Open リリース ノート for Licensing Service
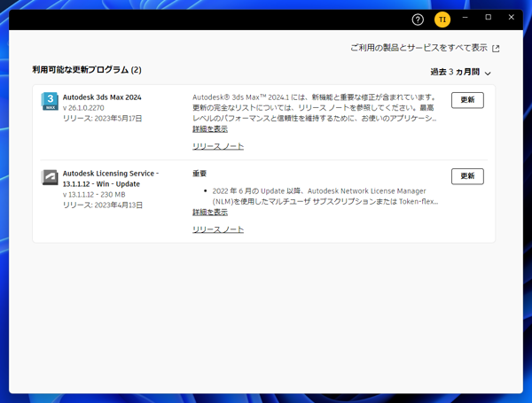The width and height of the screenshot is (532, 403). click(x=218, y=229)
